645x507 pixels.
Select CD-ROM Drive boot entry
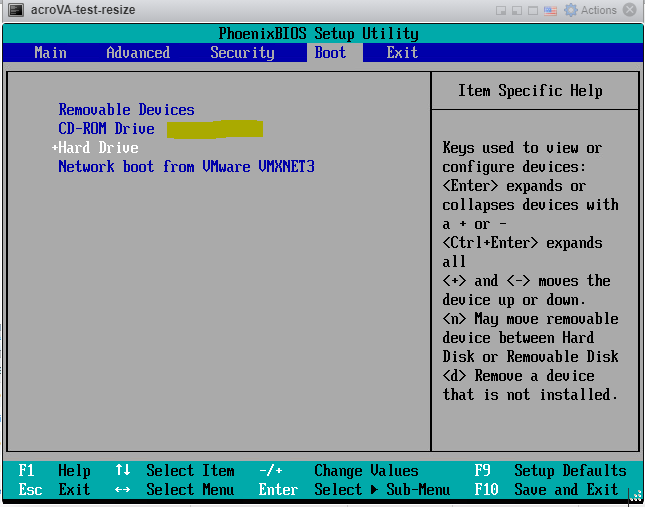pyautogui.click(x=107, y=129)
